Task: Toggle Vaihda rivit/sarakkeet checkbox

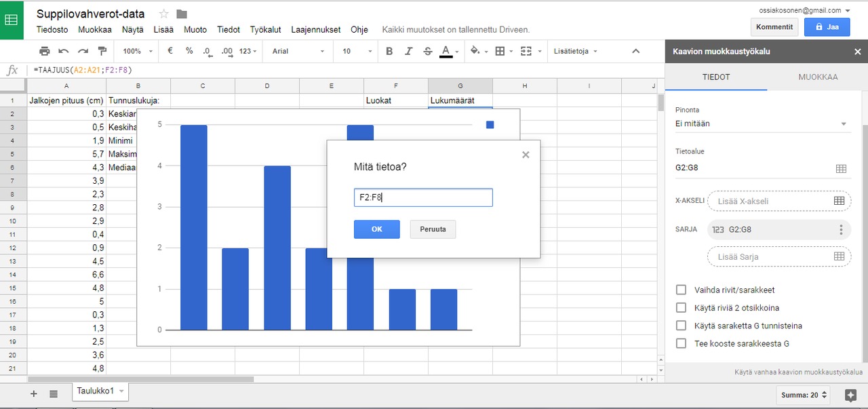Action: click(x=682, y=290)
